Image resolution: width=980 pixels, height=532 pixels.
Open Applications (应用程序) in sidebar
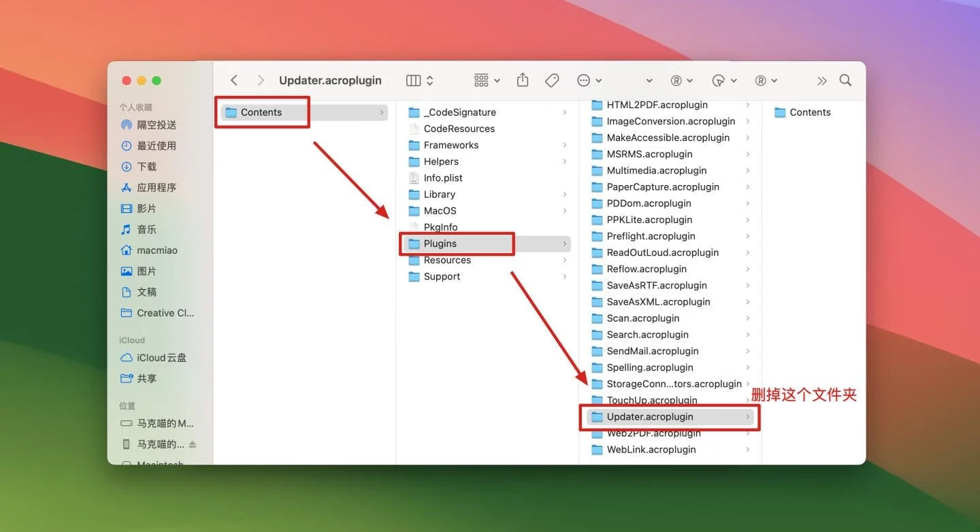pyautogui.click(x=156, y=188)
